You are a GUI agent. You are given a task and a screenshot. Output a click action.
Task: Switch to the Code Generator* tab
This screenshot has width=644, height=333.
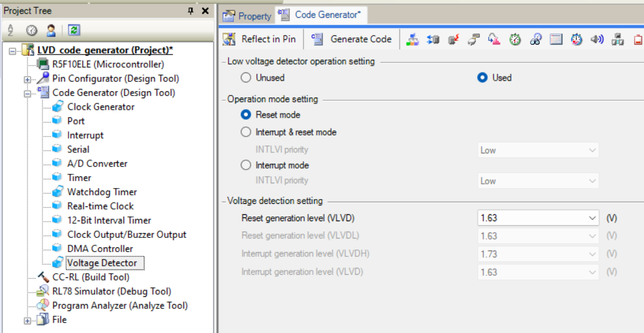(x=321, y=15)
